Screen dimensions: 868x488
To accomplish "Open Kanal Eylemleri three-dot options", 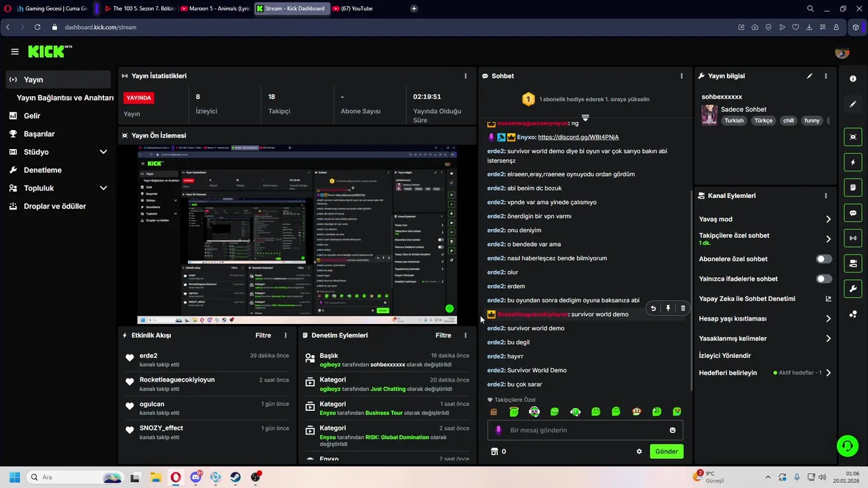I will [826, 196].
